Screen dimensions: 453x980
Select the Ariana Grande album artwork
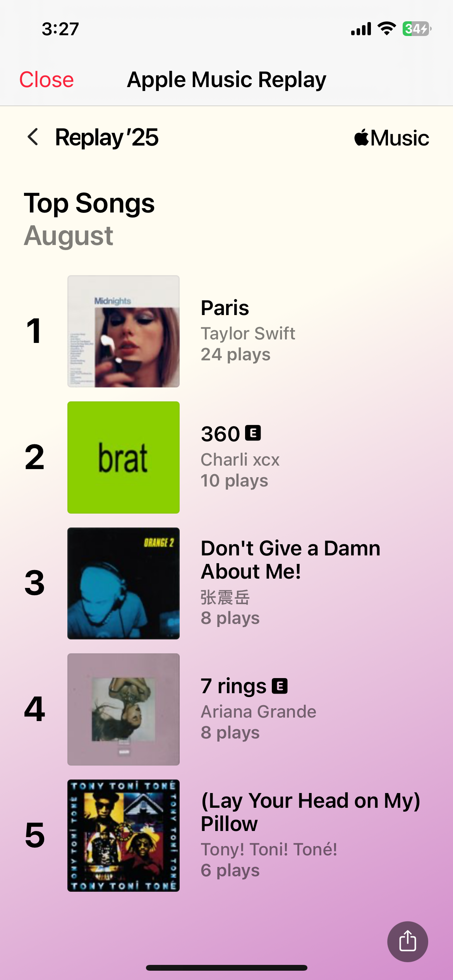click(124, 709)
